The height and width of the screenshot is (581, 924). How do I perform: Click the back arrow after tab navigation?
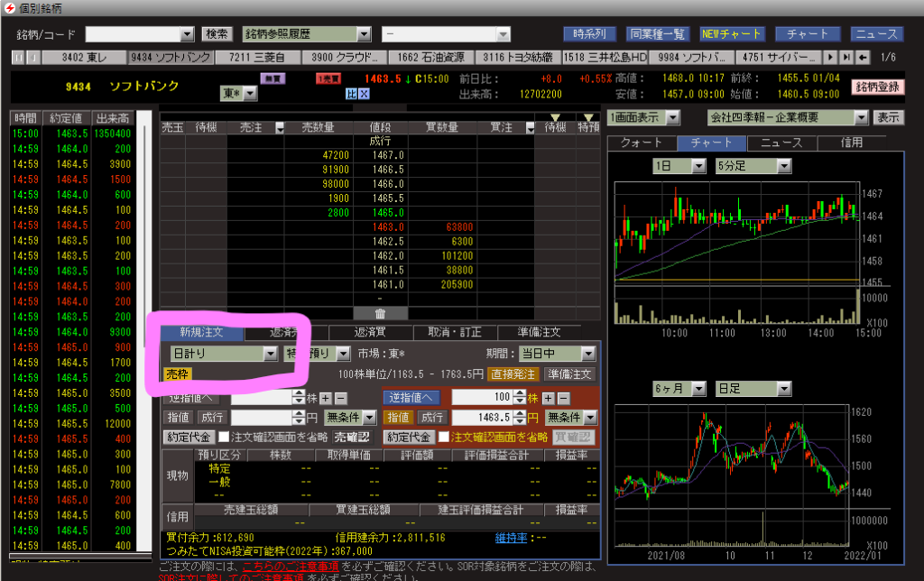point(863,57)
